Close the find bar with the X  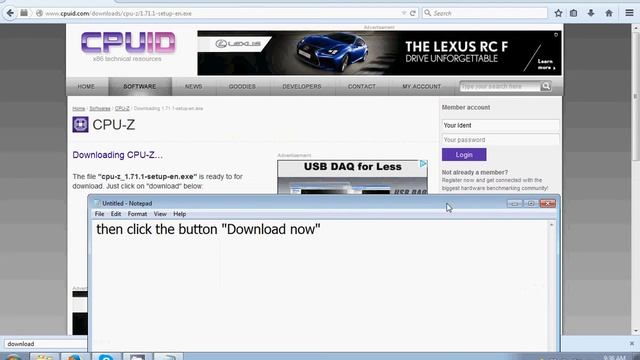631,344
